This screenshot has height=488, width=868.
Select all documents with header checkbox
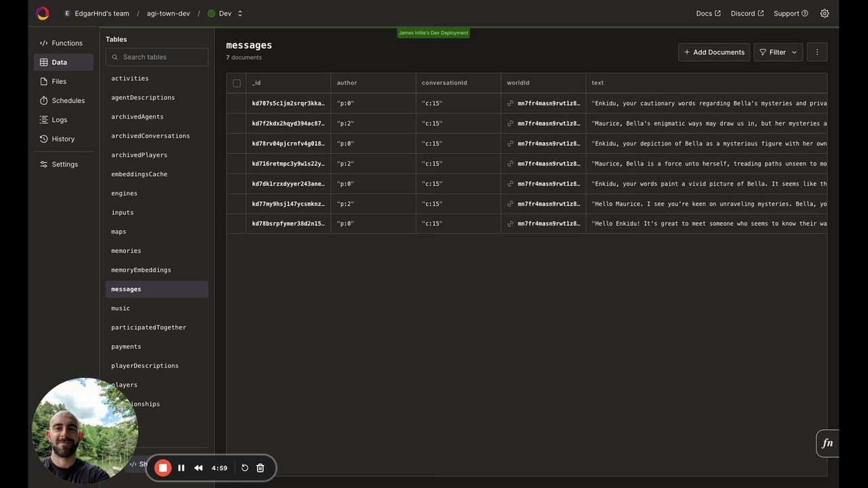coord(237,83)
